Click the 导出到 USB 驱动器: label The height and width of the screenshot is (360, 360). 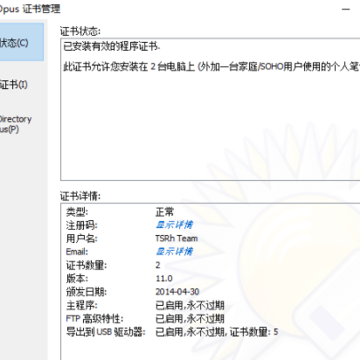[106, 332]
